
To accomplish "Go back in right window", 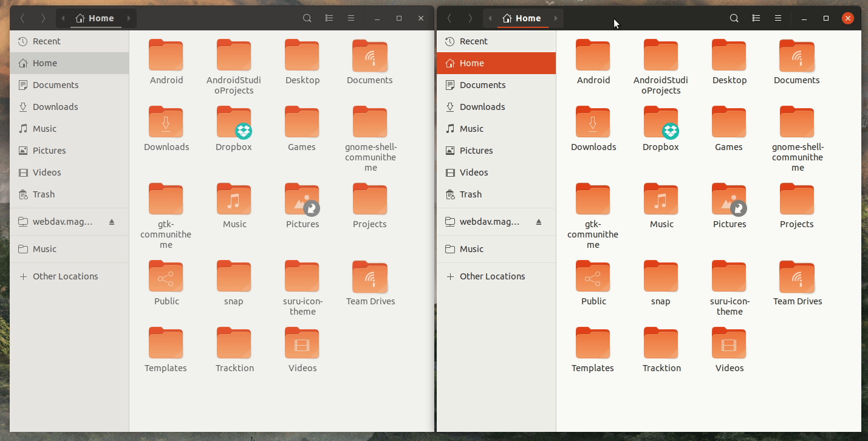I will [449, 18].
